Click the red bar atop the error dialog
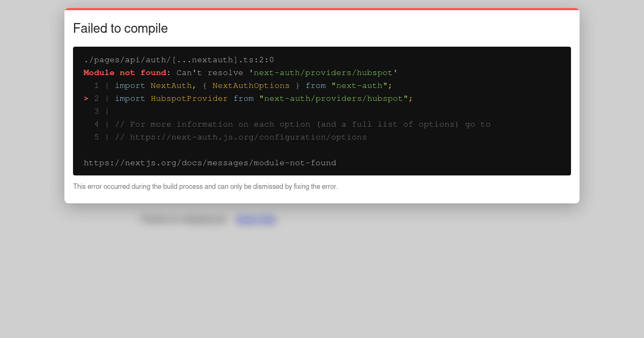Viewport: 644px width, 338px height. click(x=322, y=9)
